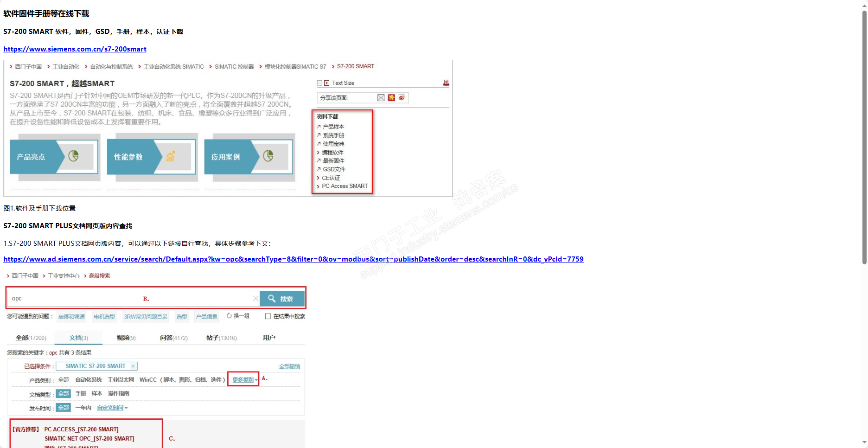Clear the search box with the X icon
This screenshot has width=868, height=448.
(255, 299)
